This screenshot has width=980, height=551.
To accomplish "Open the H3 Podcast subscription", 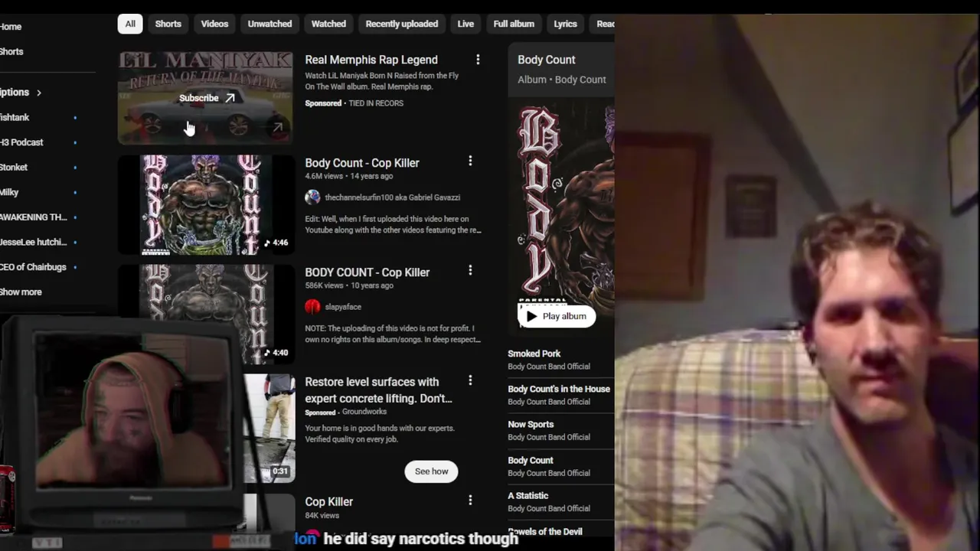I will pyautogui.click(x=21, y=142).
